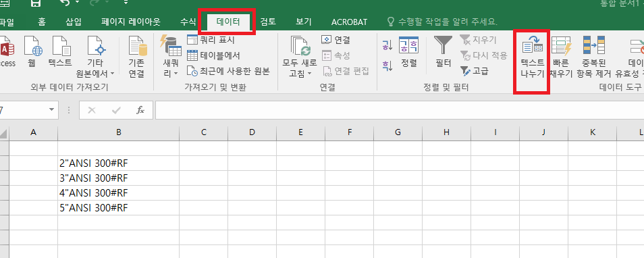Click 테이블에서 button
Viewport: 644px width, 258px height.
(x=213, y=55)
